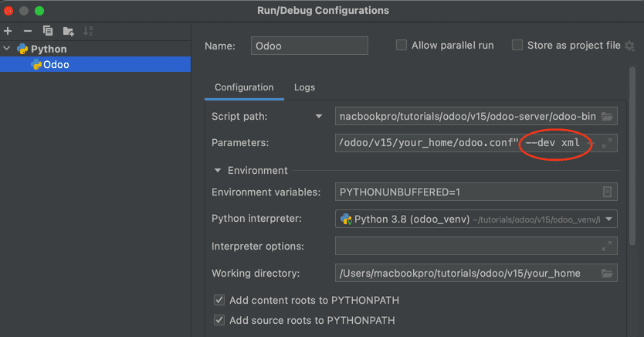The height and width of the screenshot is (337, 644).
Task: Click the Add New Configuration plus icon
Action: (8, 31)
